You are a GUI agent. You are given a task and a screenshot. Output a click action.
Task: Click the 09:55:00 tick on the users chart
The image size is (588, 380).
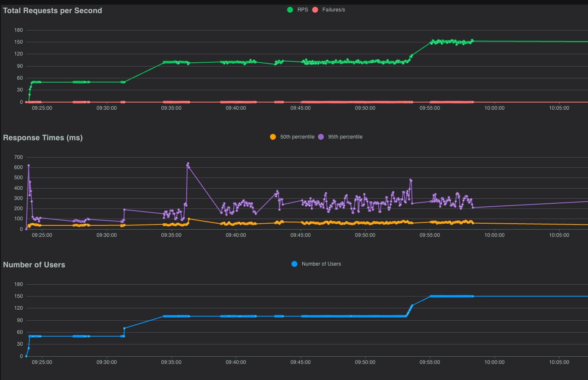[430, 362]
